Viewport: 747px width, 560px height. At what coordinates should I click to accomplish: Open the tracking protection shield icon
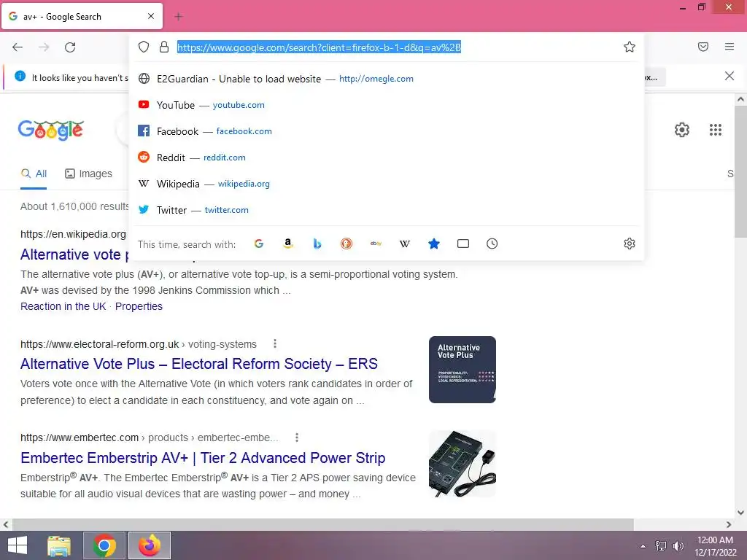(144, 47)
